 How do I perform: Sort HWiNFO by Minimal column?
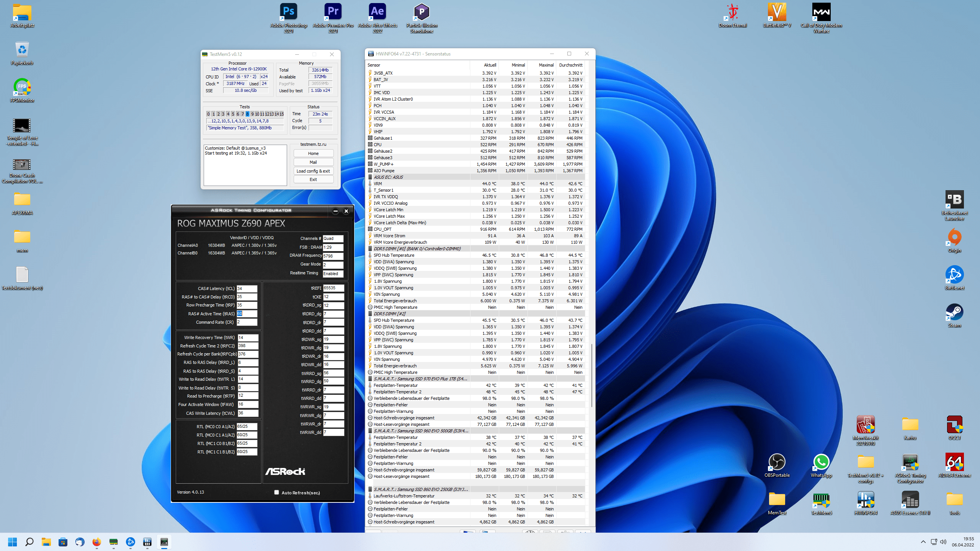coord(513,65)
